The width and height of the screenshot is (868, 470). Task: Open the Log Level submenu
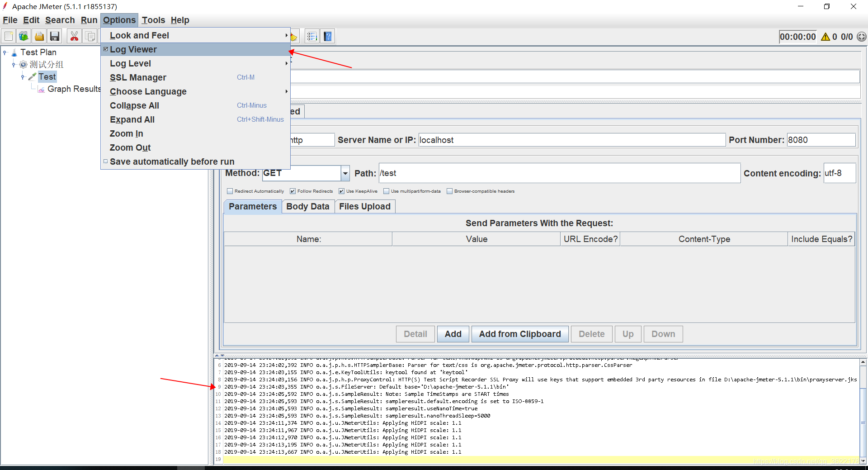click(195, 63)
